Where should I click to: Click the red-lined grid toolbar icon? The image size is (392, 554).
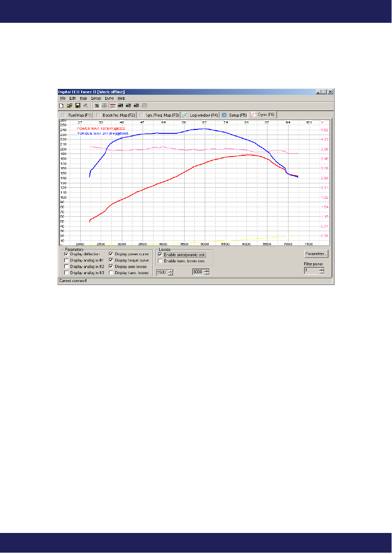[113, 106]
